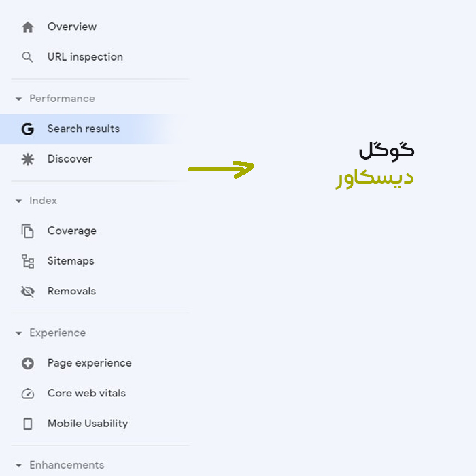Collapse the Index section arrow

click(19, 201)
